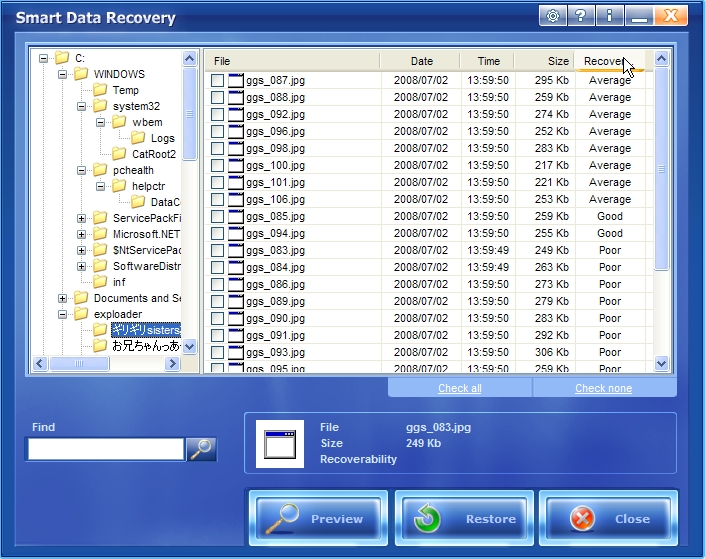The height and width of the screenshot is (559, 705).
Task: Sort by the Recoverability column header
Action: 610,61
